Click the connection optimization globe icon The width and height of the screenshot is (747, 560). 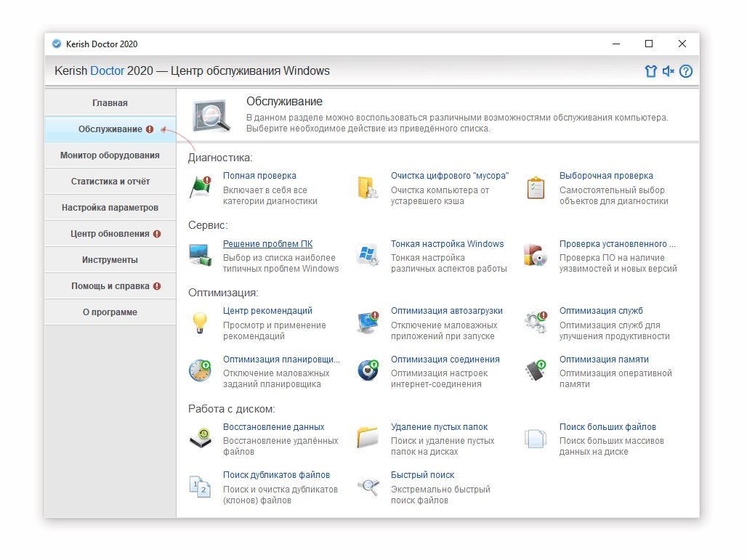(x=368, y=371)
